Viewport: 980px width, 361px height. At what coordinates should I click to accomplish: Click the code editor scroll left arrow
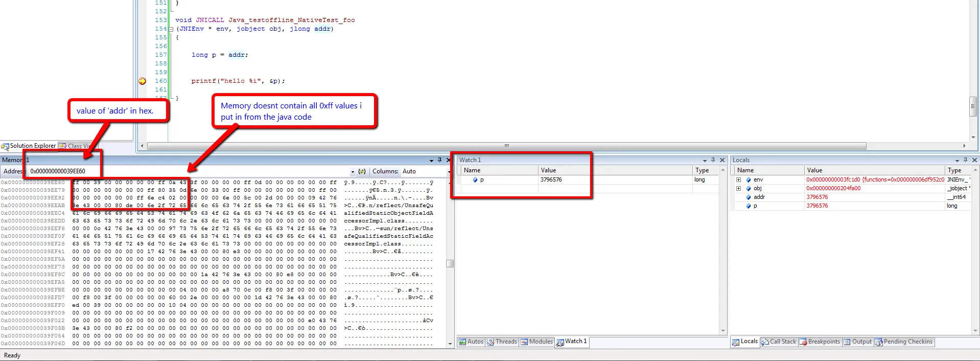pyautogui.click(x=143, y=146)
